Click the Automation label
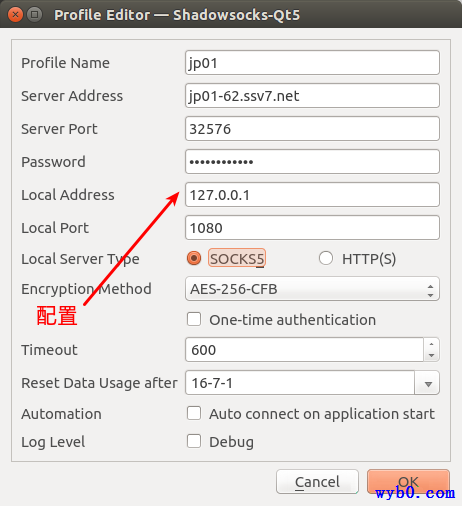This screenshot has height=506, width=462. (x=61, y=414)
